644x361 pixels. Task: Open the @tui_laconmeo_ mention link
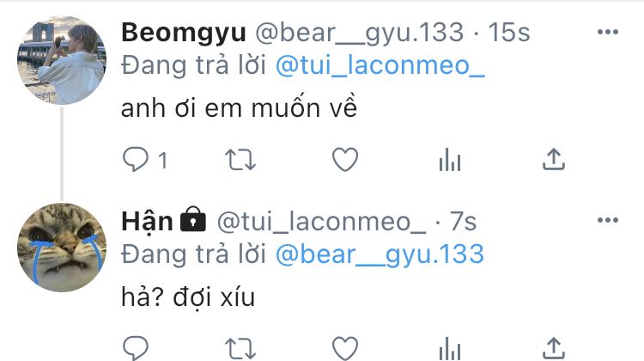(380, 65)
